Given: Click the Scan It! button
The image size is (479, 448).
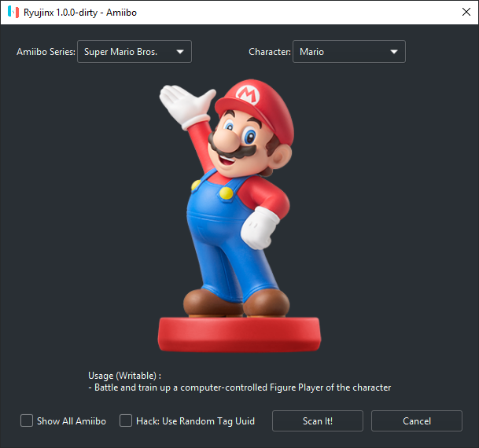Looking at the screenshot, I should click(318, 420).
